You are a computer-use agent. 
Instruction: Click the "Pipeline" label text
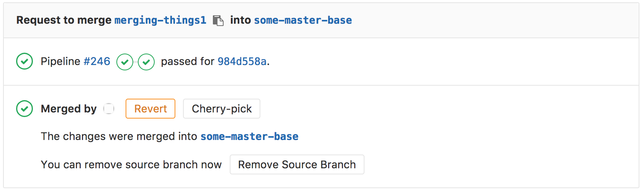(x=60, y=62)
